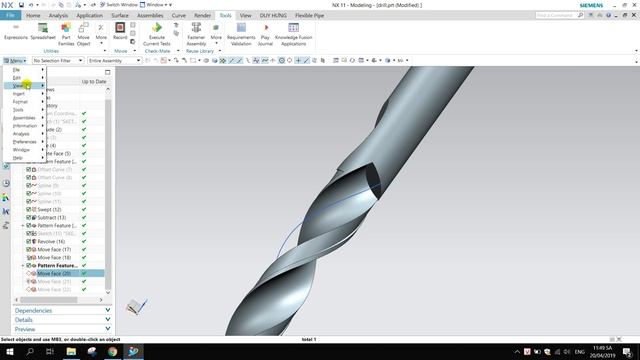Start journal Record
This screenshot has height=360, width=640.
coord(120,31)
